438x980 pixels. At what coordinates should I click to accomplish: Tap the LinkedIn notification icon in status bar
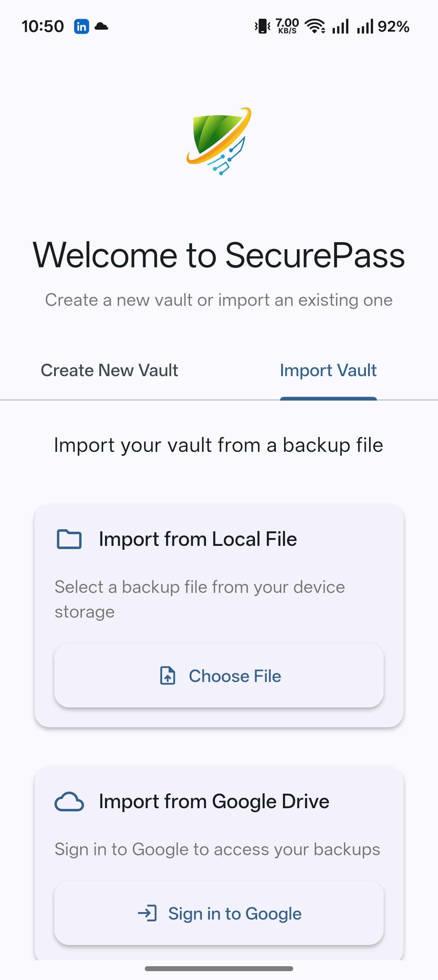click(81, 27)
